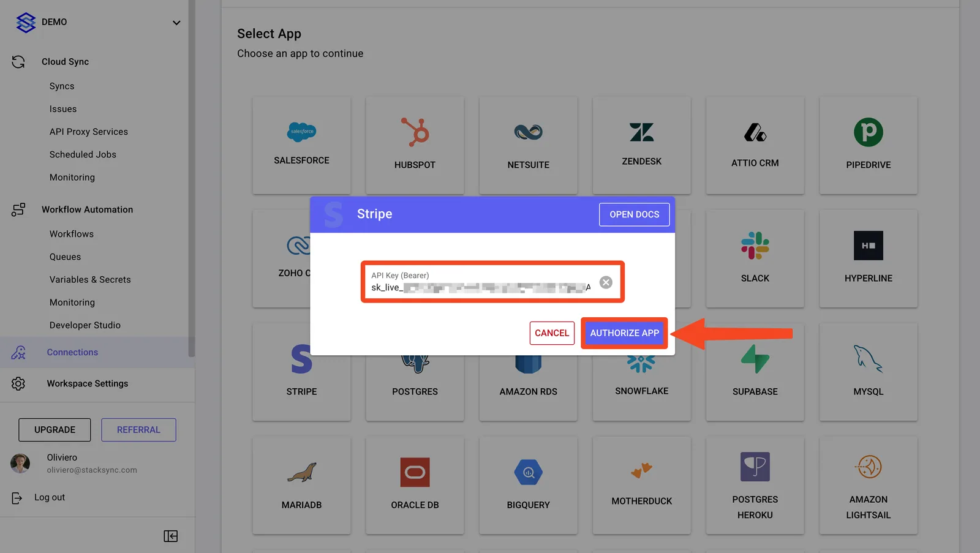Select the BigQuery app card

[528, 485]
